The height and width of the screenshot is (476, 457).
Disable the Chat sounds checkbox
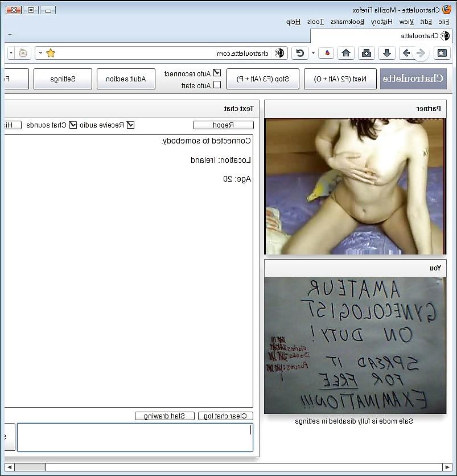click(x=73, y=125)
